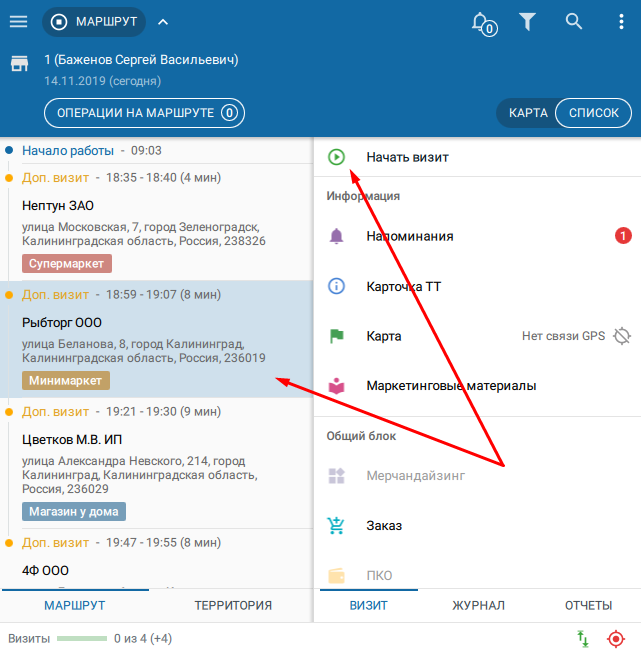Open the МАРШРУТ mode selector
The height and width of the screenshot is (652, 641).
(x=94, y=21)
